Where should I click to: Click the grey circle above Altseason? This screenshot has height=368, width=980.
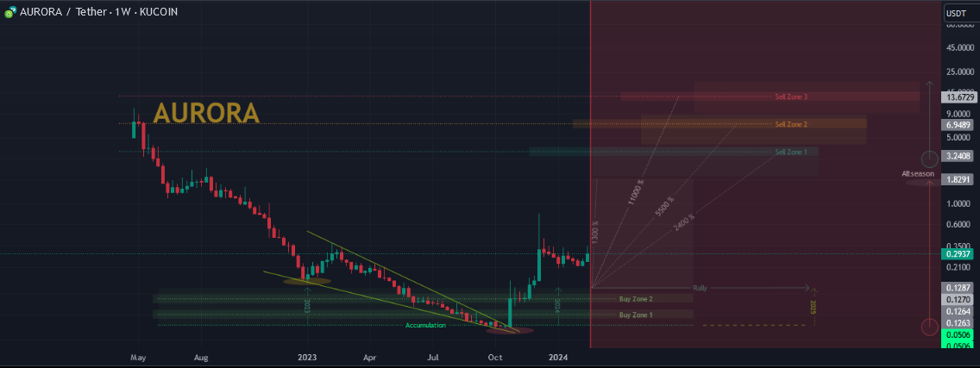pyautogui.click(x=930, y=159)
